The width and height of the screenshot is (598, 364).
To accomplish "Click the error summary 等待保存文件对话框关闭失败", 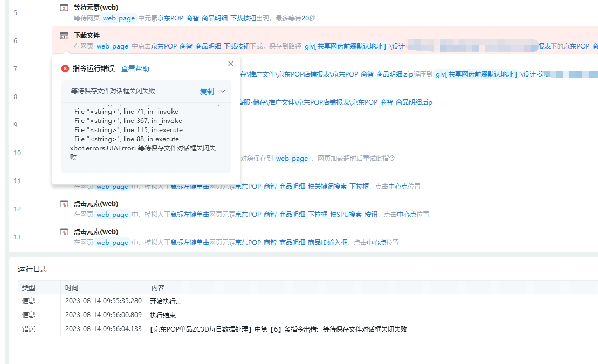I will pyautogui.click(x=113, y=91).
